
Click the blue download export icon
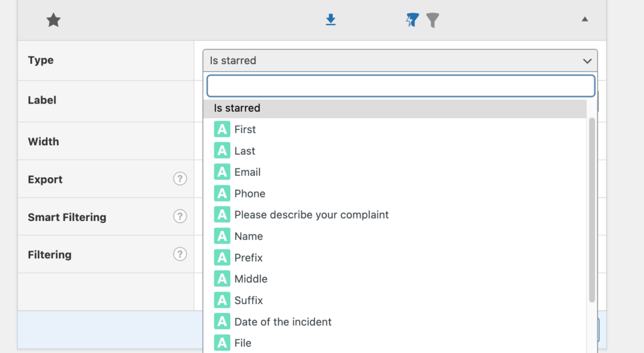331,20
